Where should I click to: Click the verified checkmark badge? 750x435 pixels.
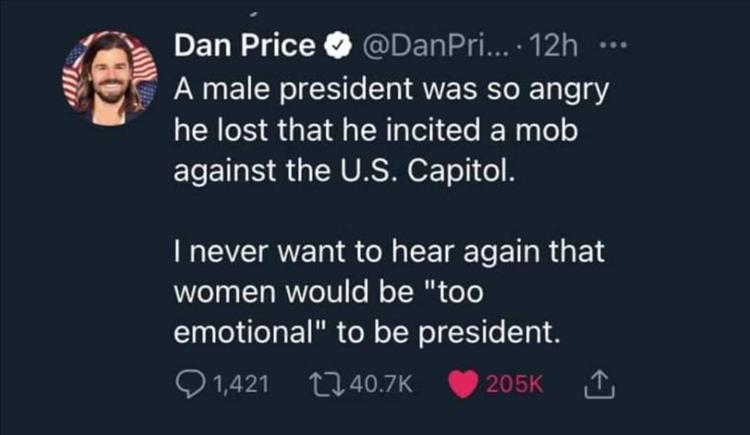pos(338,46)
